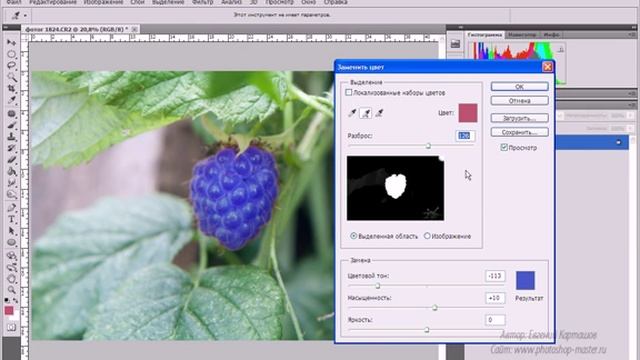Click the Отмена button
The width and height of the screenshot is (640, 360).
click(519, 101)
